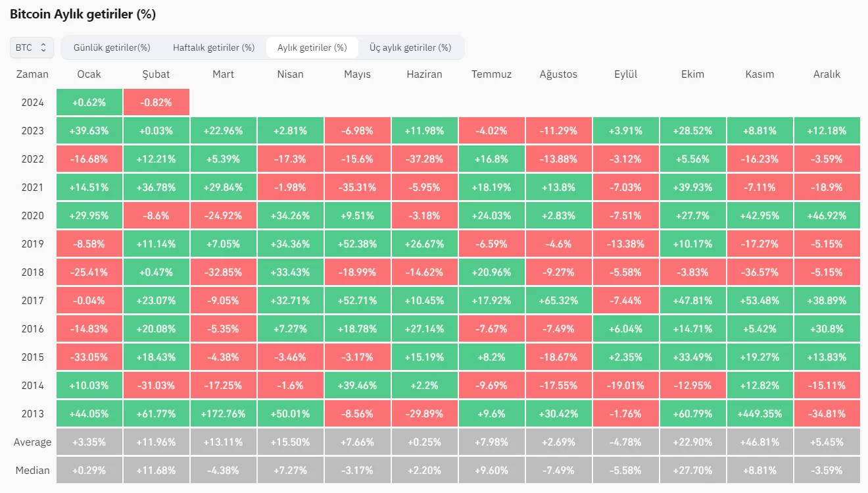Viewport: 868px width, 493px height.
Task: Click the +172.76% cell for Mart 2013
Action: pos(224,414)
